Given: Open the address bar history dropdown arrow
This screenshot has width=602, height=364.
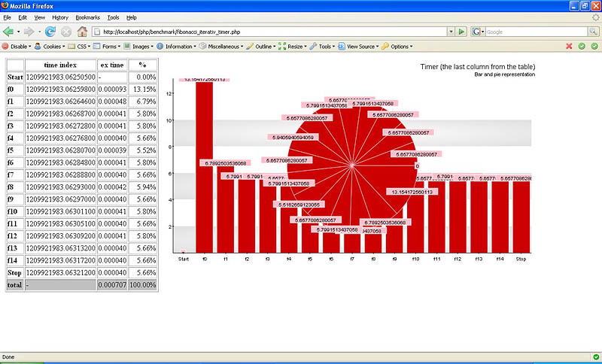Looking at the screenshot, I should [451, 32].
